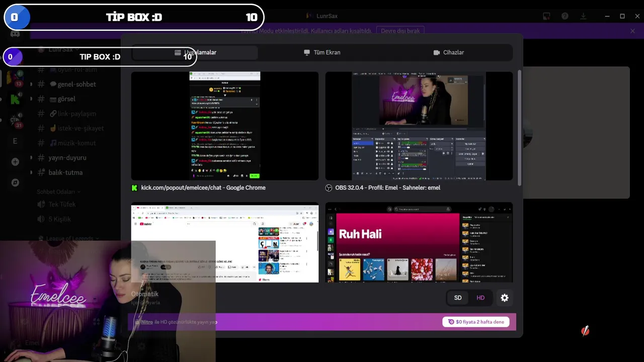Open the görsel channel
This screenshot has width=644, height=362.
66,99
